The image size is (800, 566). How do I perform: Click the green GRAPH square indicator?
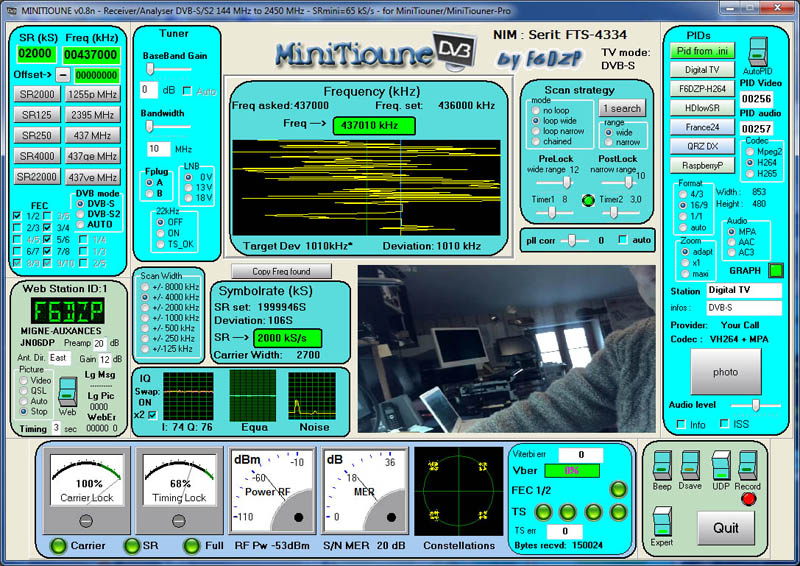tap(776, 270)
